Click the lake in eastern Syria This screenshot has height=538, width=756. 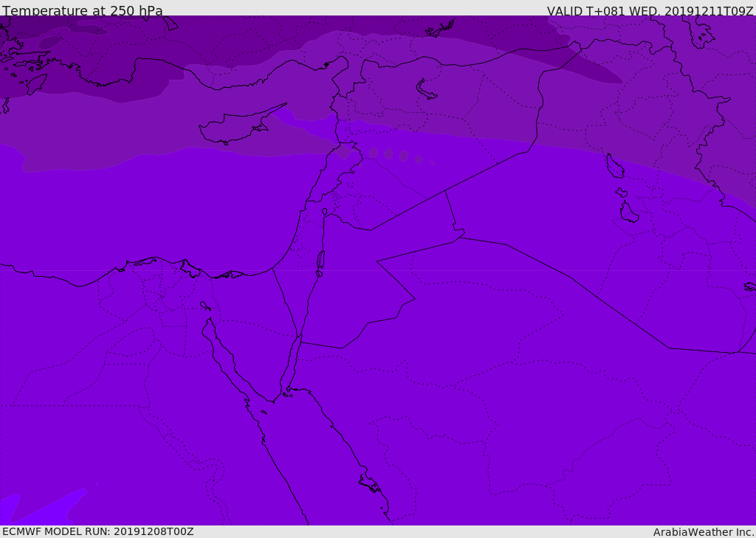425,90
